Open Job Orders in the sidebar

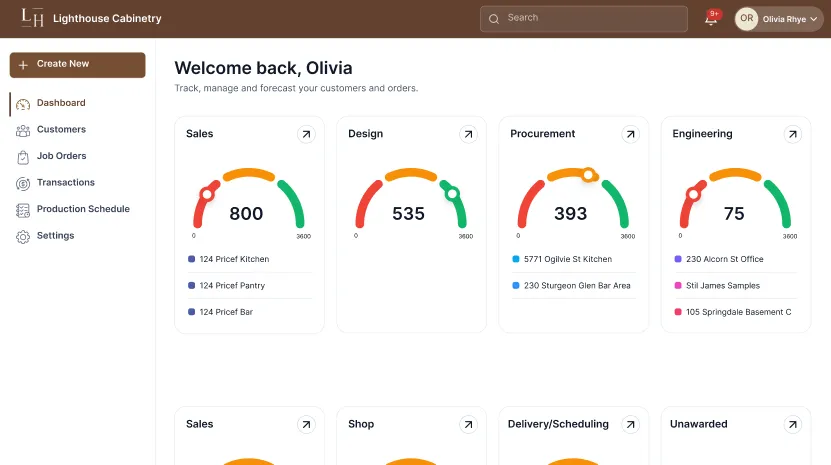point(61,156)
